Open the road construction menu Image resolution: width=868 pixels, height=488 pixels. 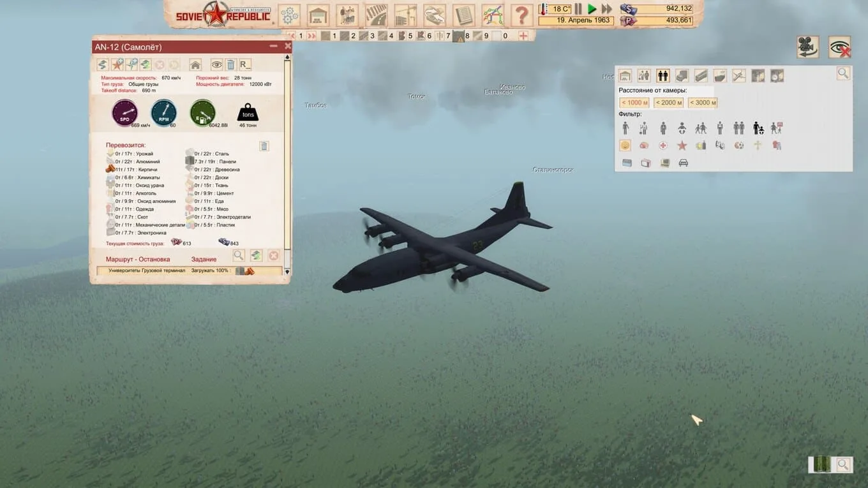tap(377, 15)
